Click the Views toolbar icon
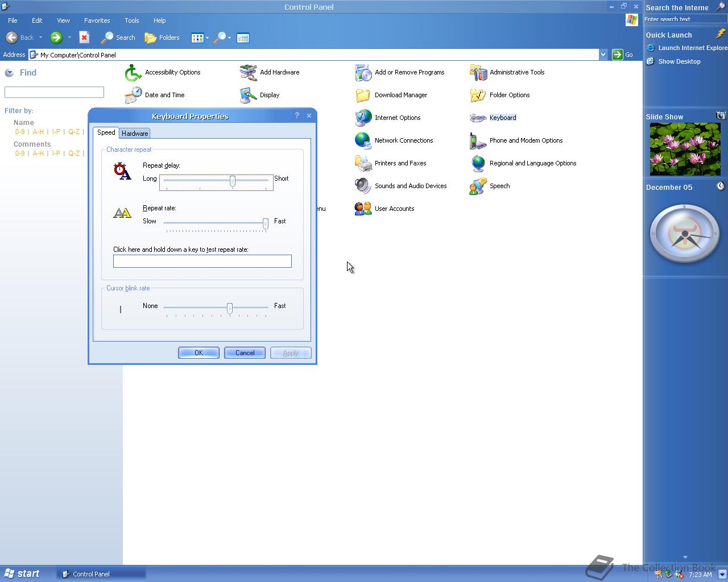Screen dimensions: 728x582 [x=197, y=38]
